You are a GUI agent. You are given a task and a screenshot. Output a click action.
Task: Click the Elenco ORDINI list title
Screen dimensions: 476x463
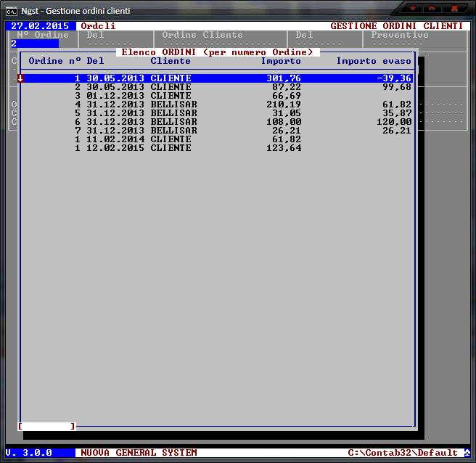tap(218, 52)
